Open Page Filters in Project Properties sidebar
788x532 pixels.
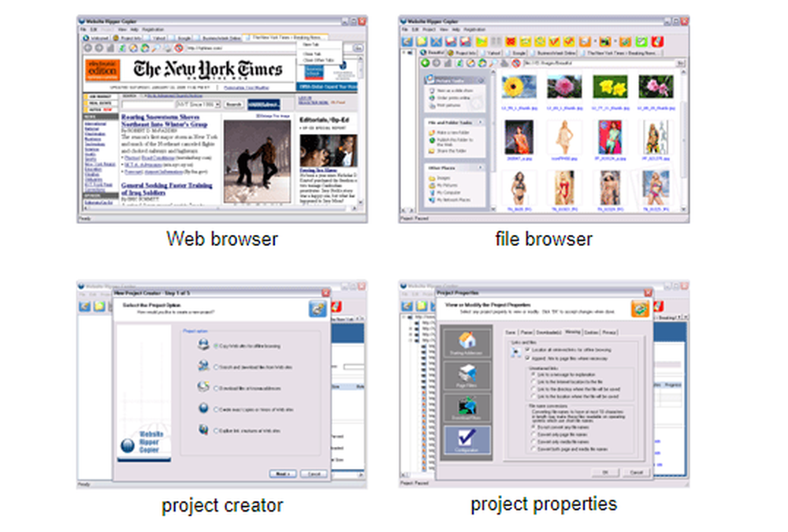[x=467, y=376]
